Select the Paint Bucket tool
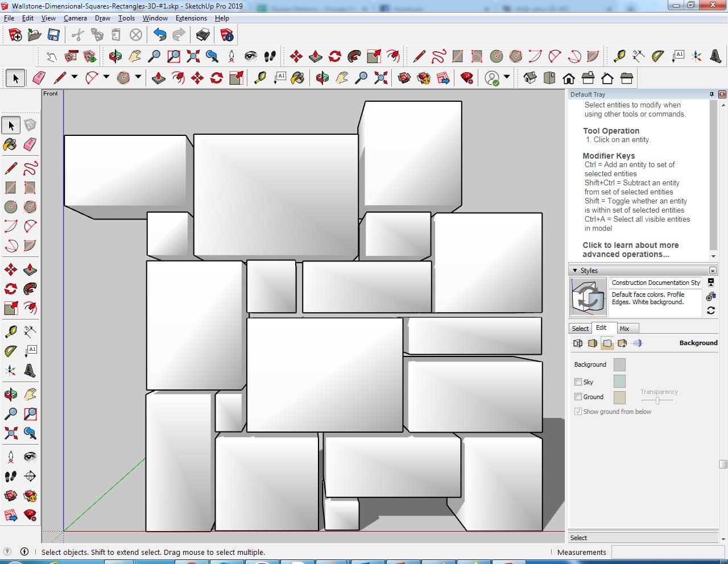 pyautogui.click(x=10, y=144)
